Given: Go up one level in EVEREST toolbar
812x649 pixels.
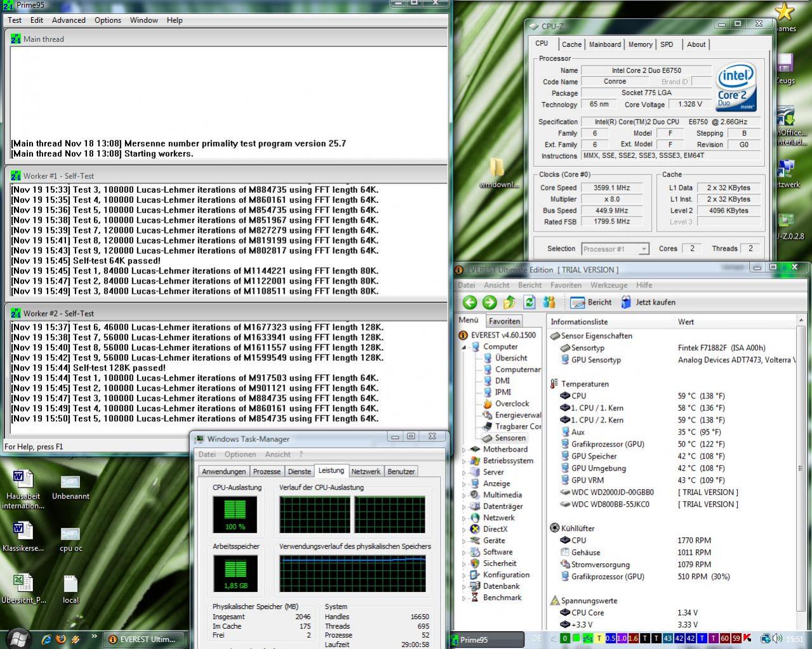Looking at the screenshot, I should pos(510,303).
